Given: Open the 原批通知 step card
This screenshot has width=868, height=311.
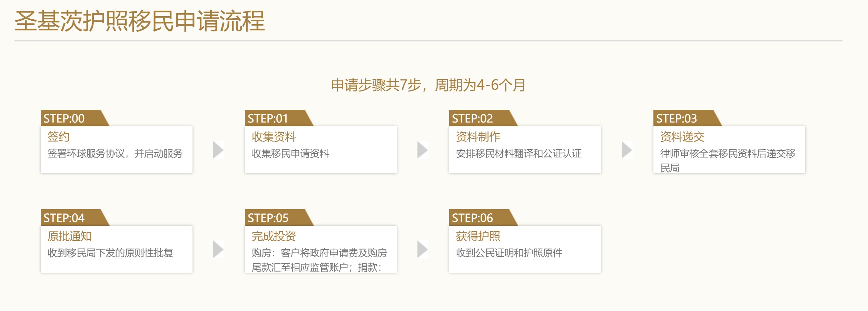Looking at the screenshot, I should [117, 249].
